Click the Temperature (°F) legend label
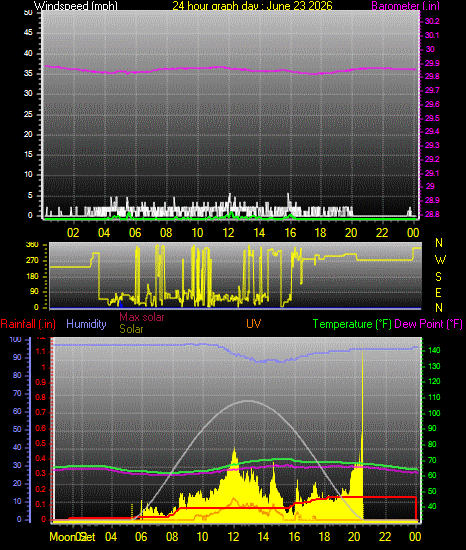Screen dimensions: 466x550 pos(352,324)
